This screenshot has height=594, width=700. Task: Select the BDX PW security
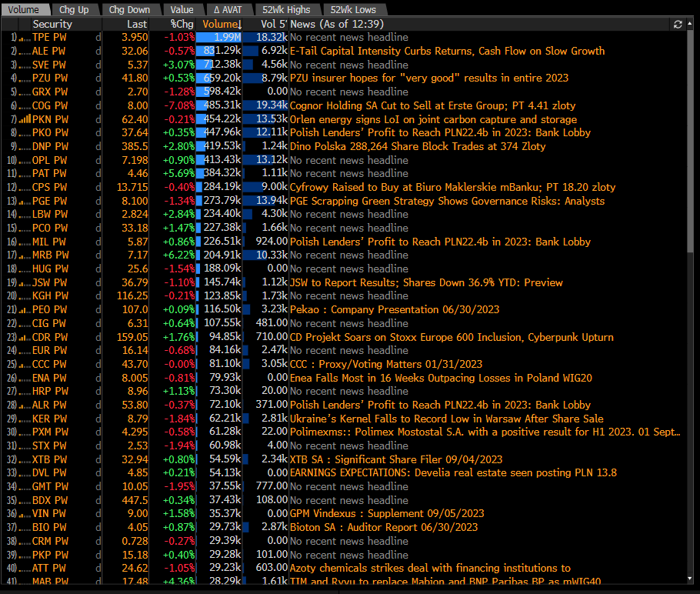(50, 501)
